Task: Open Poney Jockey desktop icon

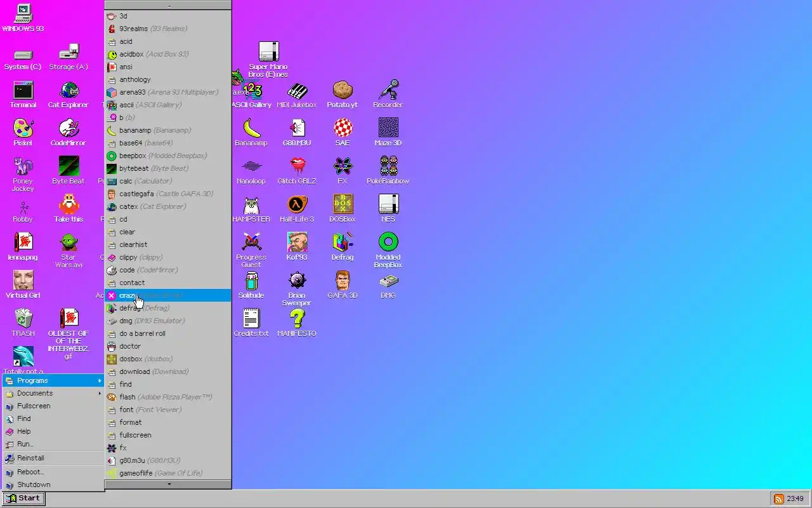Action: pos(23,175)
